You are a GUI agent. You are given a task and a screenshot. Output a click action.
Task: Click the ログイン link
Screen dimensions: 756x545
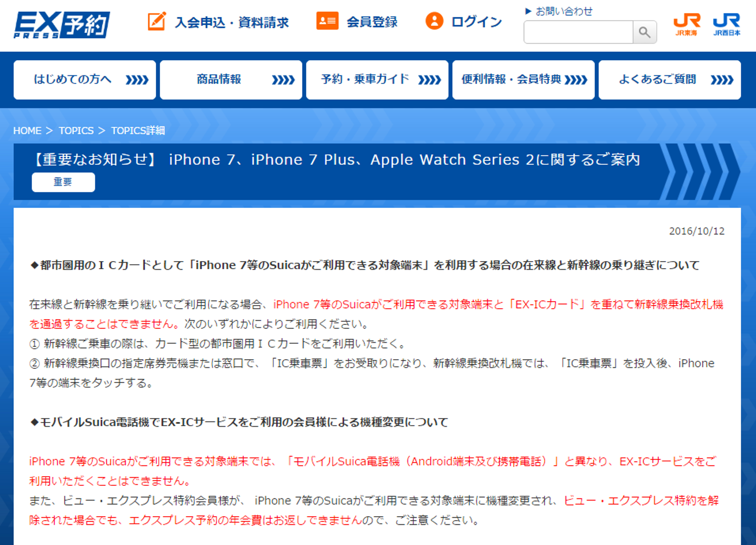click(x=476, y=22)
